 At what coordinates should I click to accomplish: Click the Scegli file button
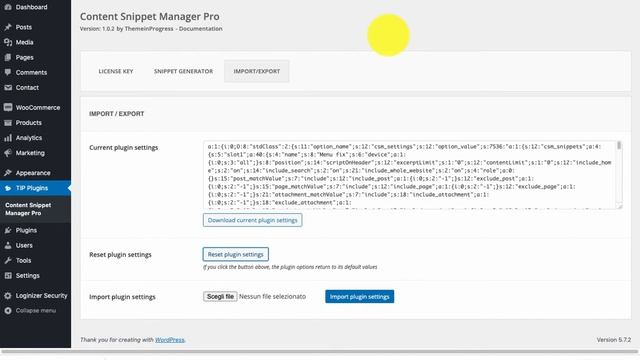220,296
